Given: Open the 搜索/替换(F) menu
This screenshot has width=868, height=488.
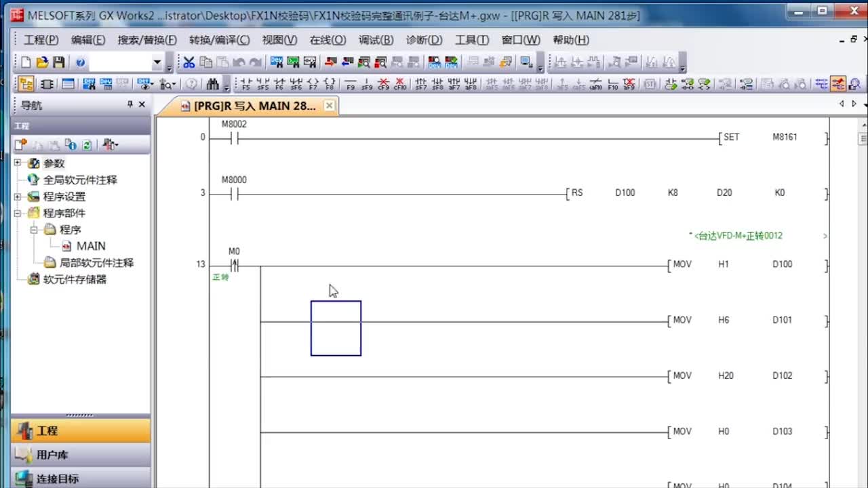Looking at the screenshot, I should point(147,40).
